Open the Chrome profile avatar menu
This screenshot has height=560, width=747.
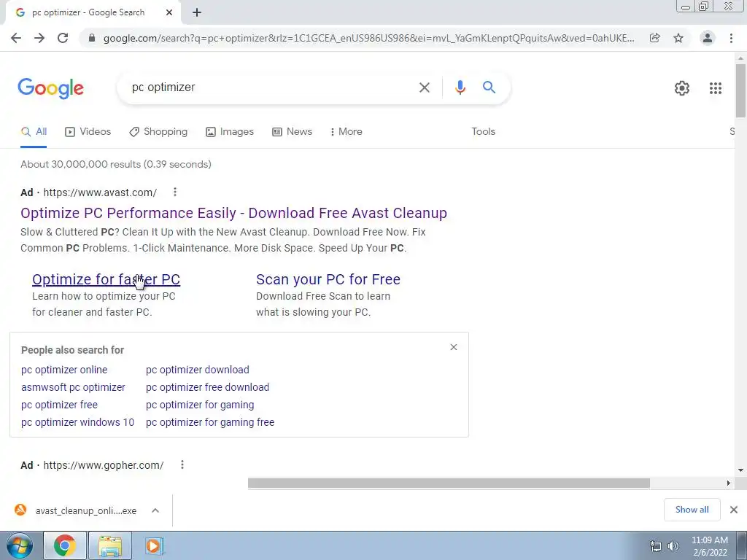[x=708, y=38]
